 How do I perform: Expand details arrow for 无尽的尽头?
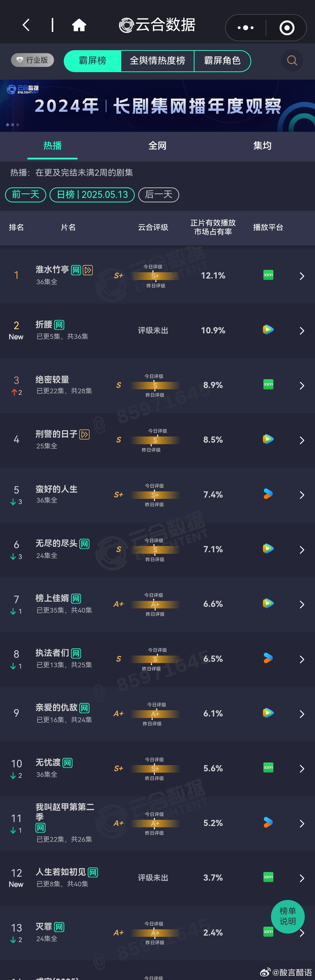coord(302,550)
